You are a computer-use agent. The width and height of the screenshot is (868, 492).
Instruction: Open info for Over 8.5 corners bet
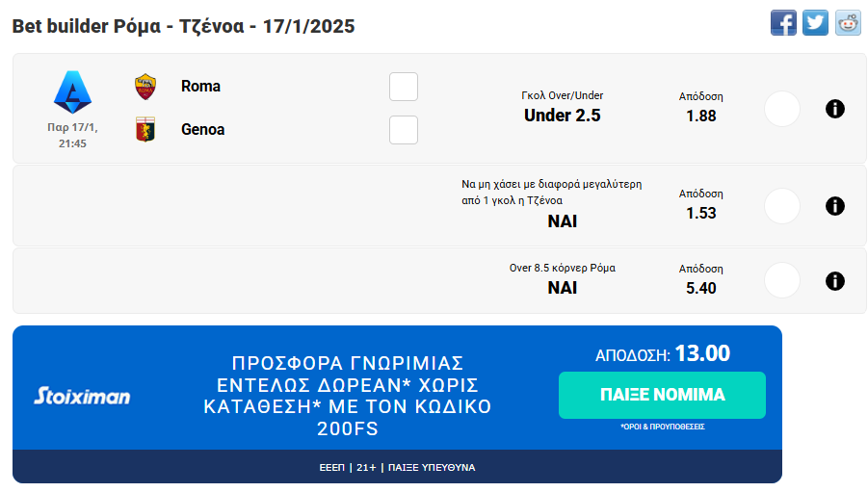tap(835, 280)
